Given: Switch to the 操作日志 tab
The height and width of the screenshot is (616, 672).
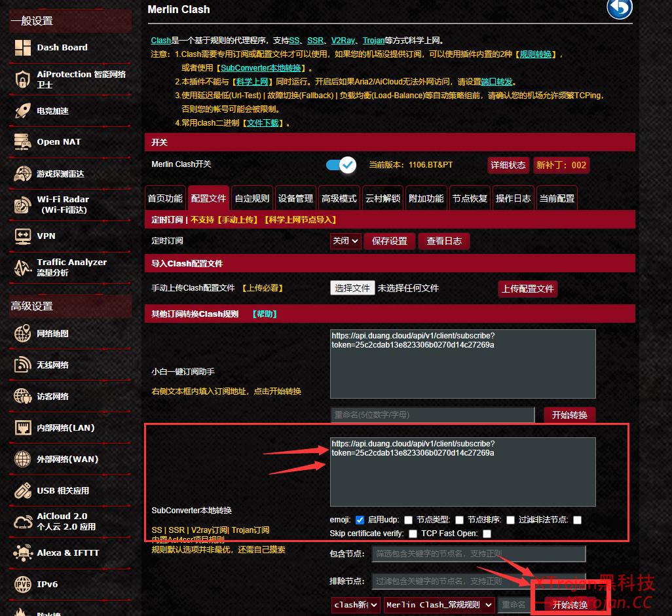Looking at the screenshot, I should tap(513, 198).
